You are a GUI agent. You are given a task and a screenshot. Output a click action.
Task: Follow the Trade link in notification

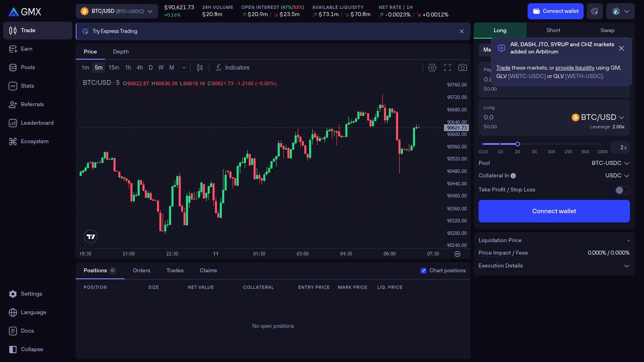point(503,68)
